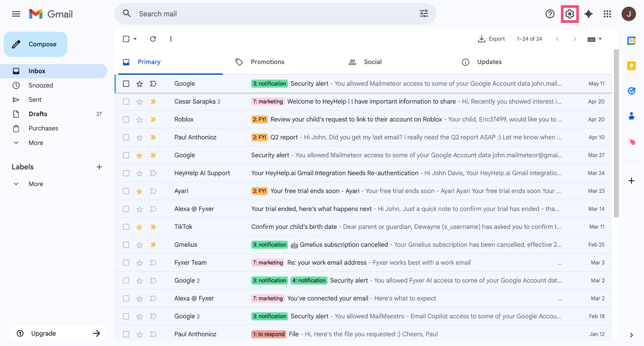Click the '1: to respond' label

coord(269,334)
